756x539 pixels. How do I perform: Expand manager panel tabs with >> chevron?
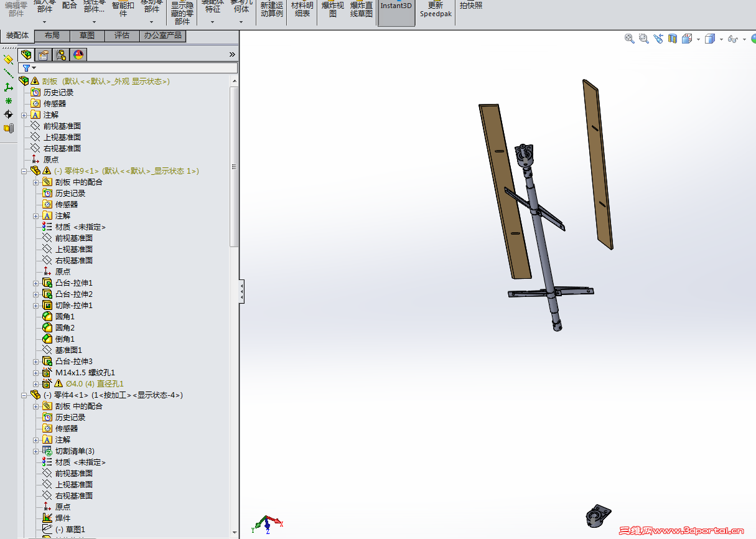click(x=233, y=55)
